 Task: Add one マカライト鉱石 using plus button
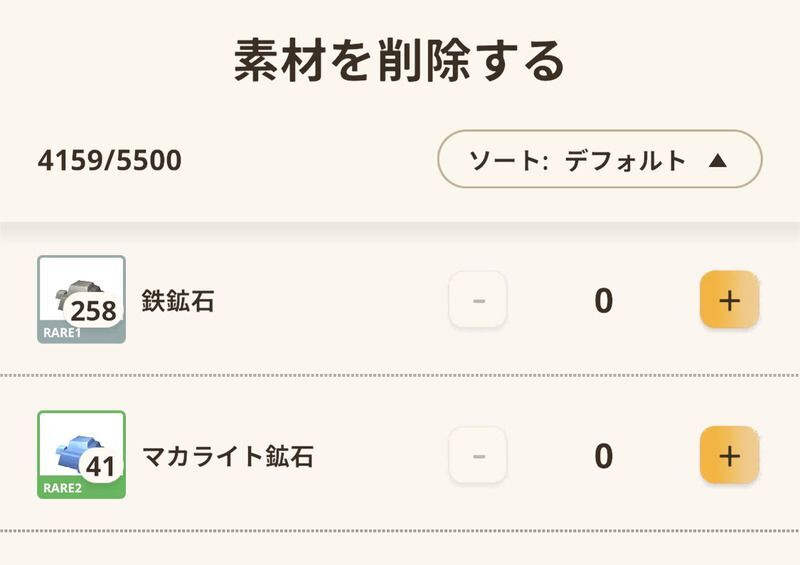[x=729, y=456]
